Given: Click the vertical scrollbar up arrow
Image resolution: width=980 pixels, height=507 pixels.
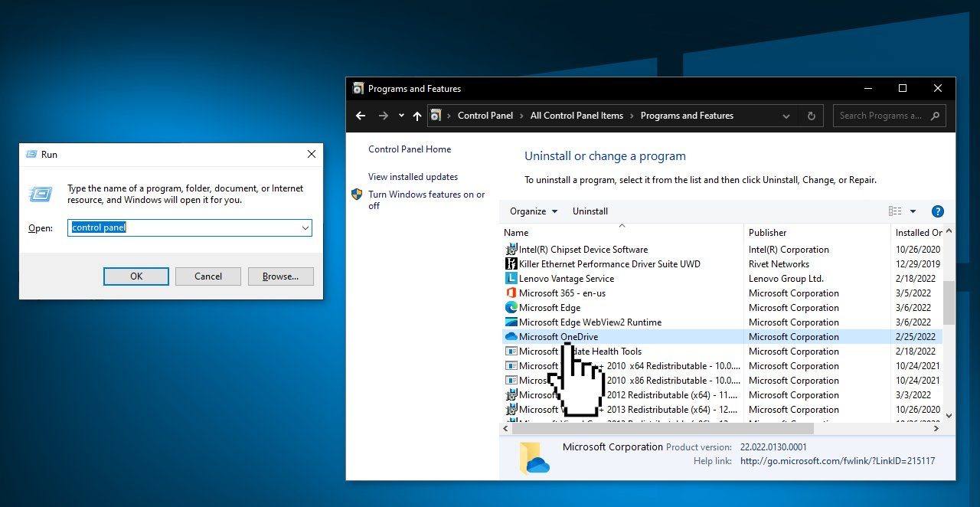Looking at the screenshot, I should 949,231.
